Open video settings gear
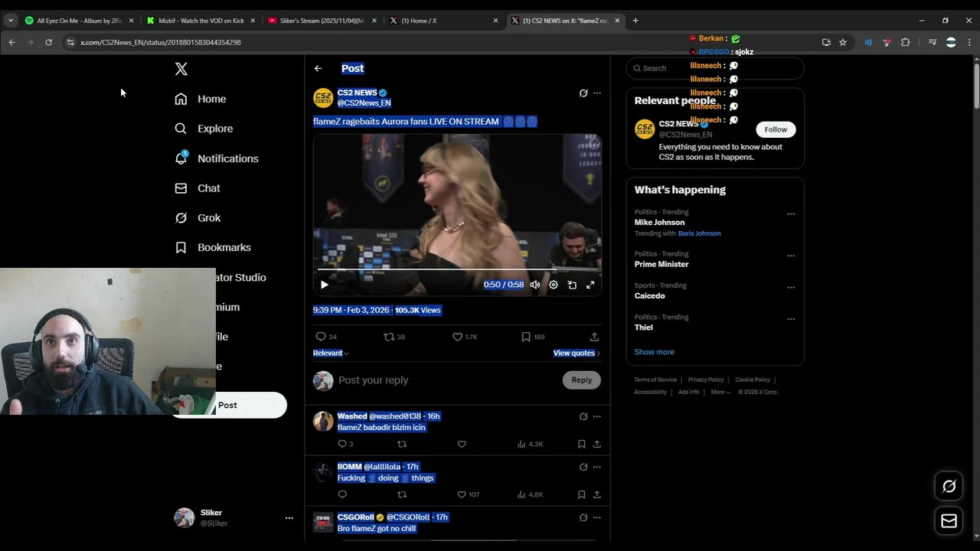 [554, 285]
